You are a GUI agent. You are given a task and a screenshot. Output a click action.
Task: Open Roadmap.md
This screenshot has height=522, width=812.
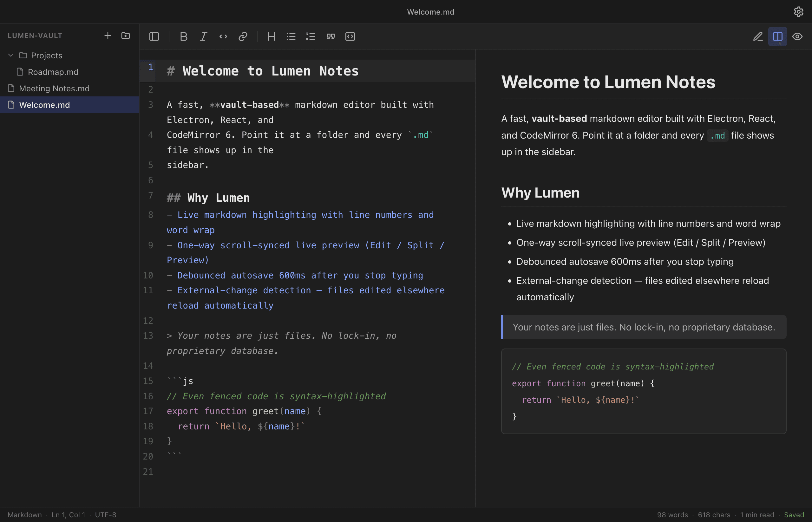click(69, 72)
